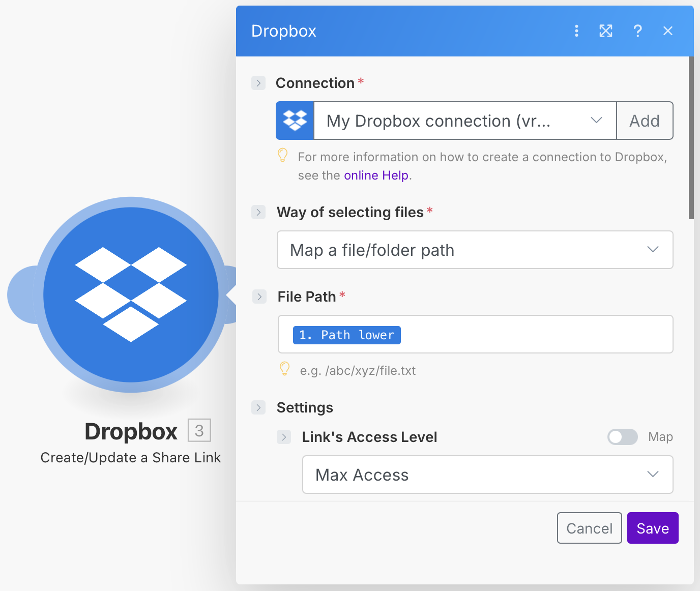Expand the Link's Access Level chevron
Image resolution: width=700 pixels, height=591 pixels.
(x=284, y=437)
